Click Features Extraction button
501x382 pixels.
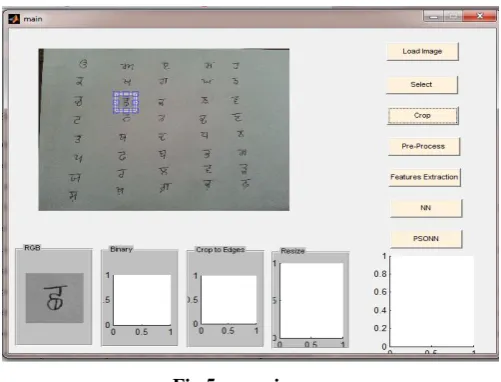(x=424, y=177)
